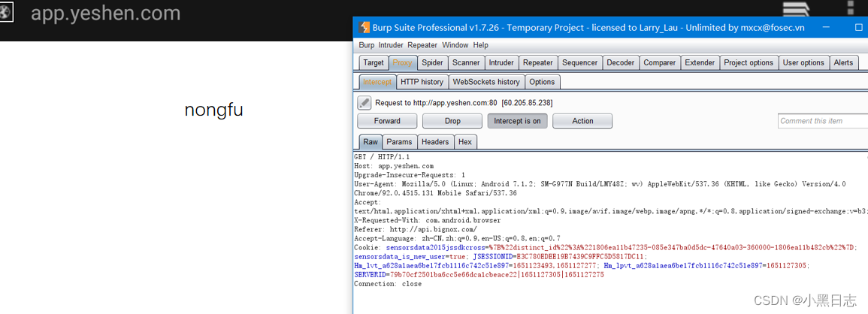Click the Referer http://api.bignox.com/ line

tap(415, 229)
